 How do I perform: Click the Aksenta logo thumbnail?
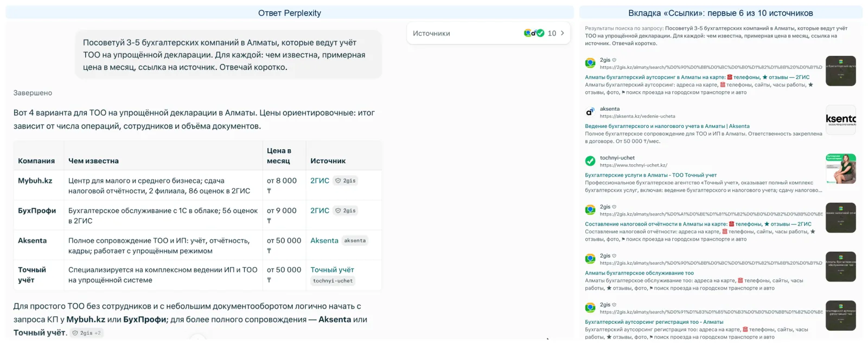pyautogui.click(x=840, y=120)
